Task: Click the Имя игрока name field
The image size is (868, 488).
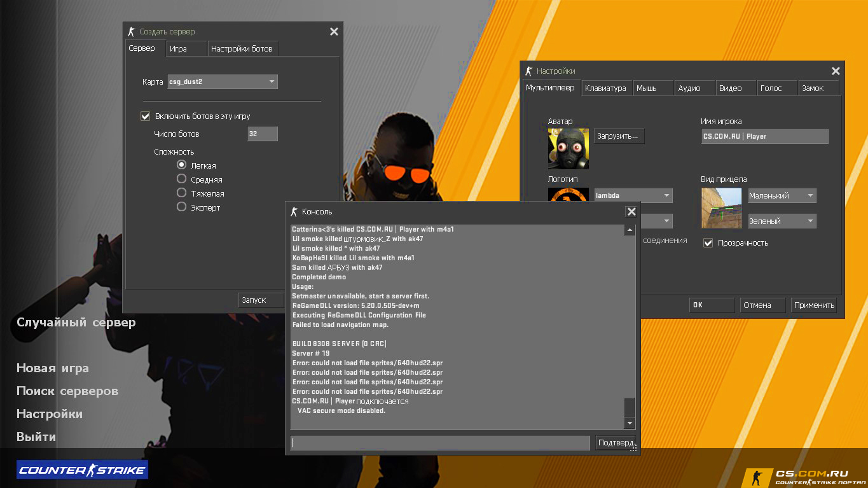Action: click(x=764, y=136)
